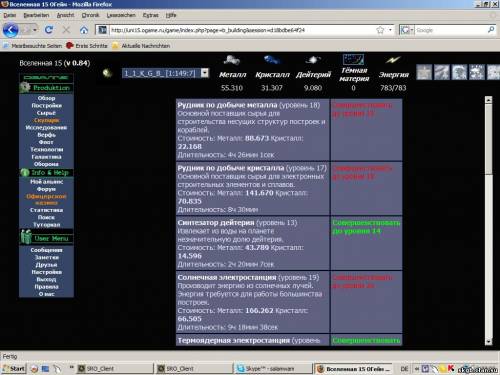500x375 pixels.
Task: Click the first officer portrait icon
Action: (x=424, y=72)
